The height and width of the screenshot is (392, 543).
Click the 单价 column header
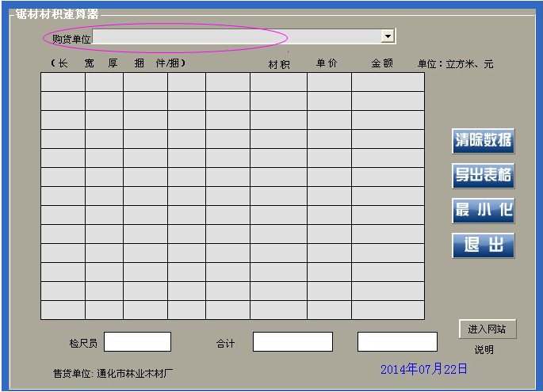pyautogui.click(x=327, y=63)
